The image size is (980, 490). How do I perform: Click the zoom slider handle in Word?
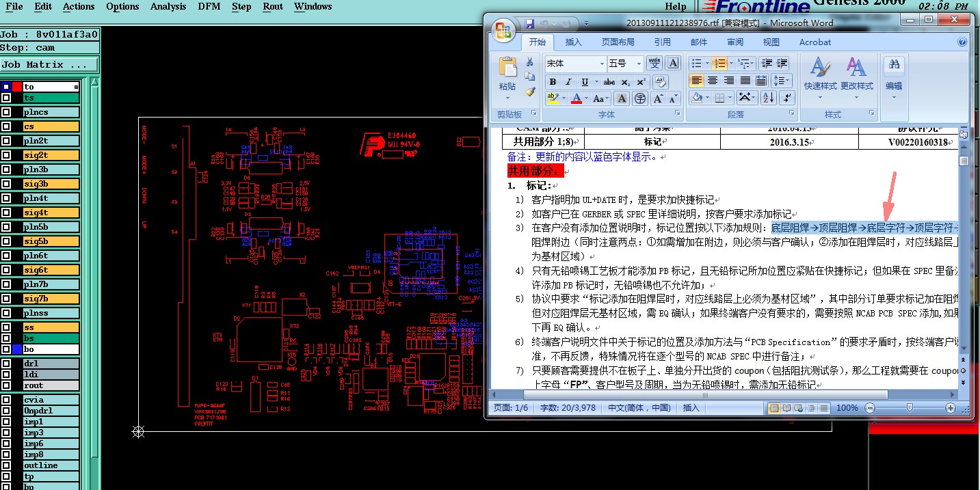(x=909, y=408)
